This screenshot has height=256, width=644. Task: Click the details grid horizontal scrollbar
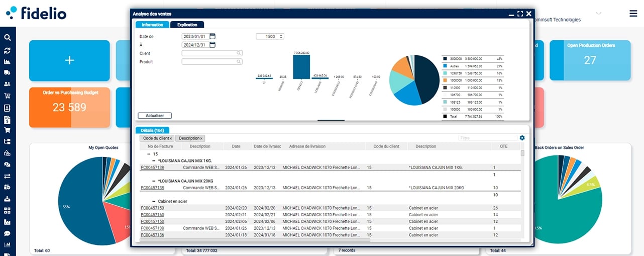(x=255, y=240)
